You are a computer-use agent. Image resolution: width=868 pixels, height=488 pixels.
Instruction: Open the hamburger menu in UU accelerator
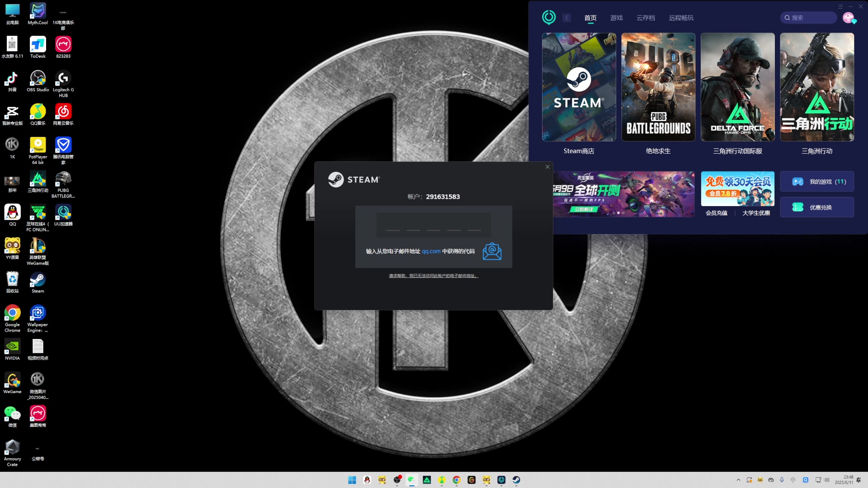coord(840,6)
